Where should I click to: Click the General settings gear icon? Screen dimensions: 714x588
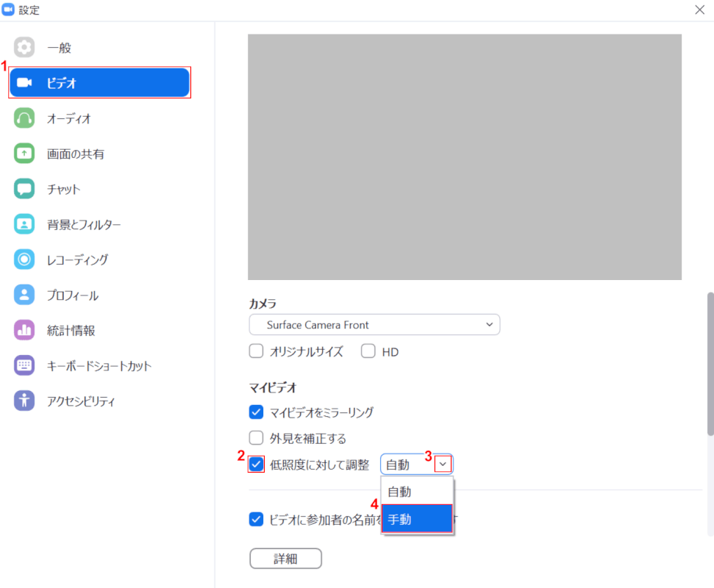pos(24,48)
